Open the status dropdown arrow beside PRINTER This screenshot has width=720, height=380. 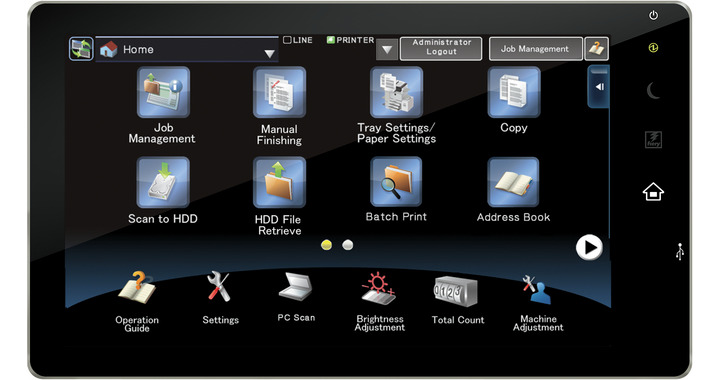pos(387,49)
